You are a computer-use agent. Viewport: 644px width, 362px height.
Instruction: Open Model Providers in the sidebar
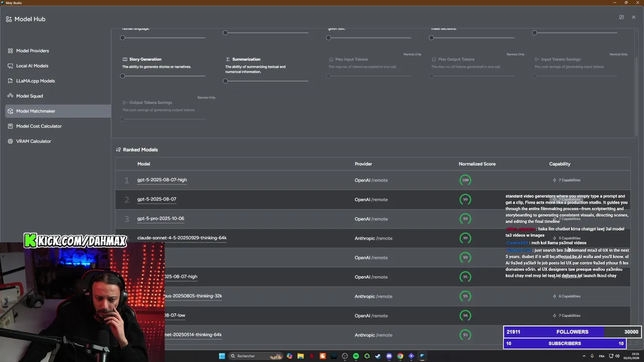(x=32, y=51)
